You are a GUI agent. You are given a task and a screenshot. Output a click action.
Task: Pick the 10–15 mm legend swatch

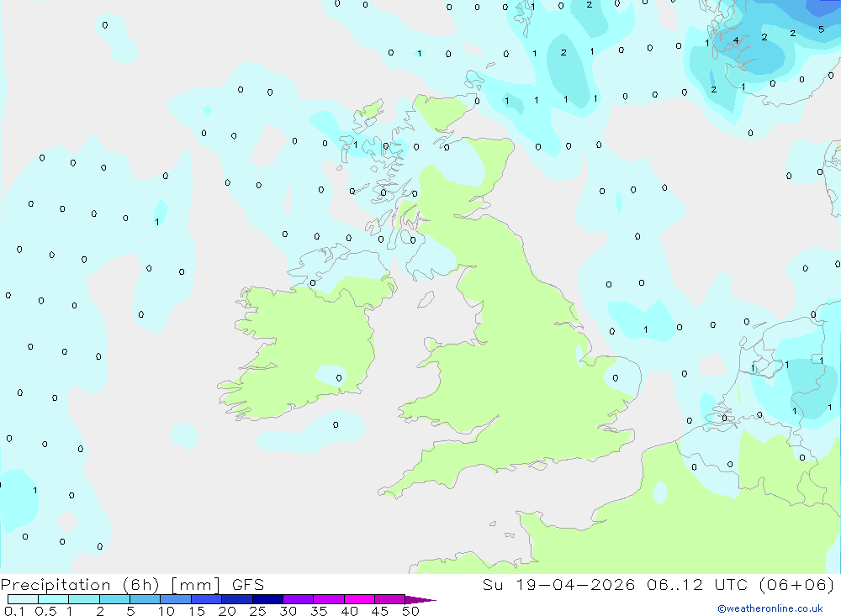tap(176, 599)
